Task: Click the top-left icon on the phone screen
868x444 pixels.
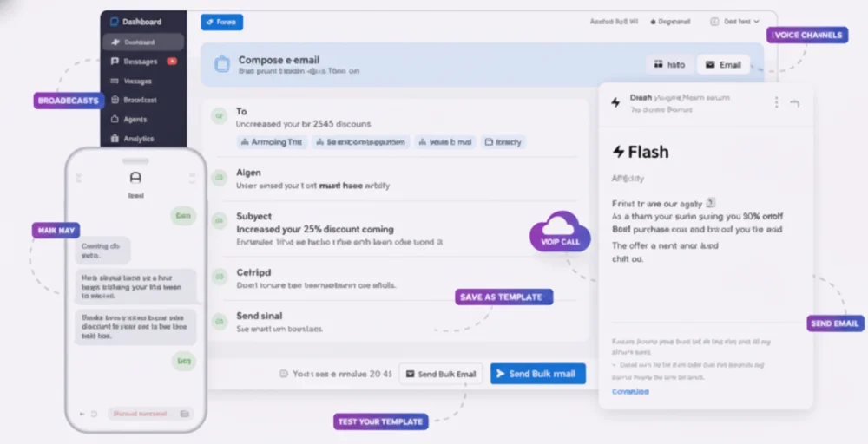Action: (79, 178)
